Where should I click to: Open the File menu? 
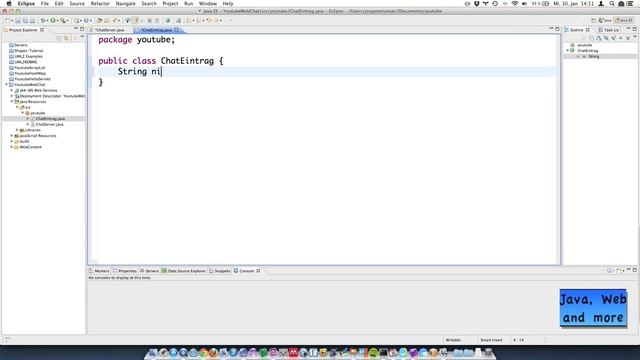click(x=44, y=4)
